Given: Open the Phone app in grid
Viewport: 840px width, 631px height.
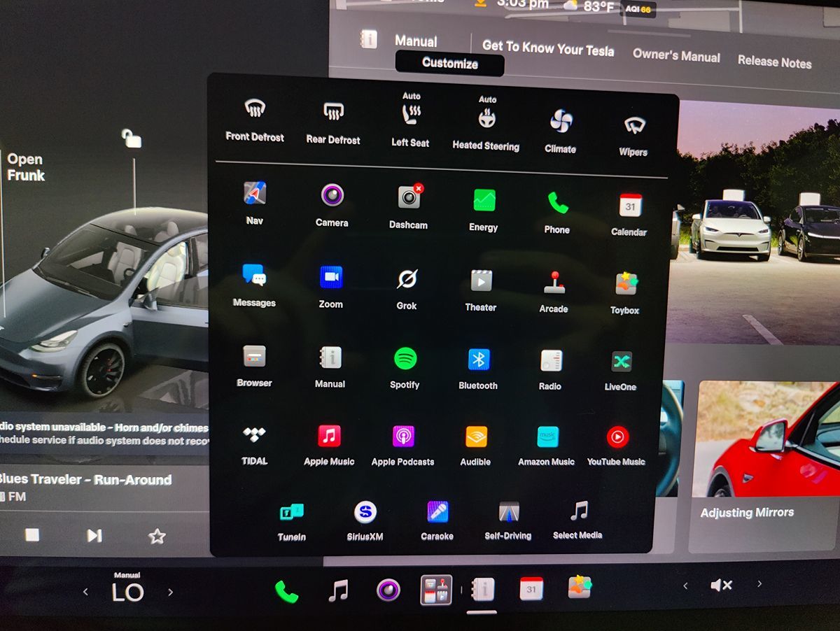Looking at the screenshot, I should pyautogui.click(x=557, y=212).
